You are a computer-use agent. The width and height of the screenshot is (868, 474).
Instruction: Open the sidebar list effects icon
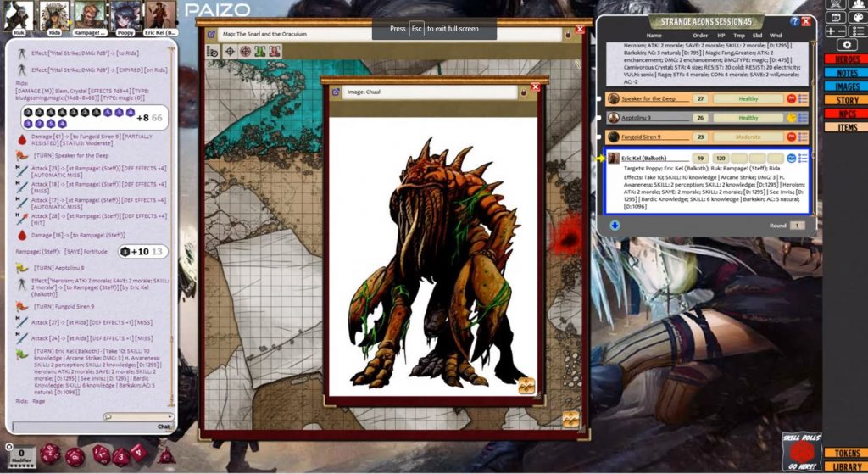click(x=858, y=31)
